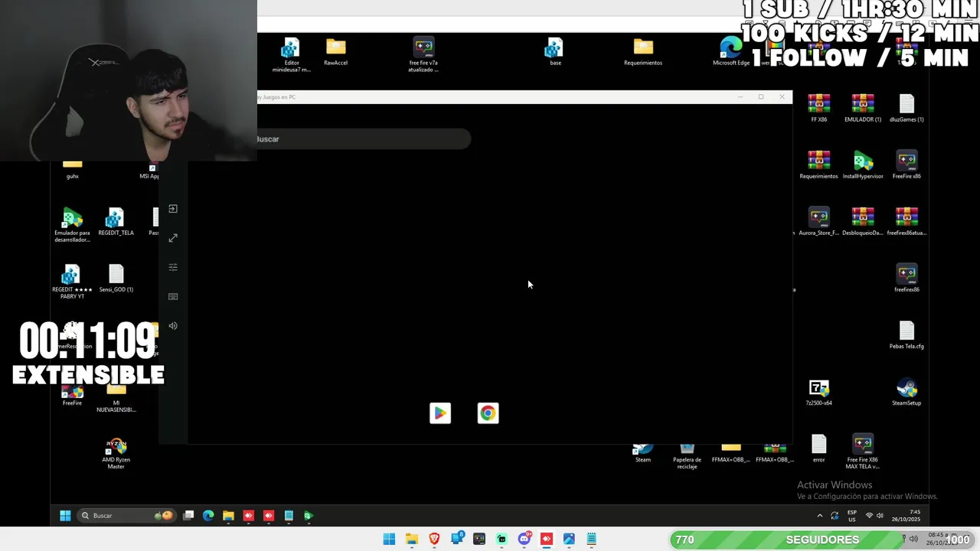The height and width of the screenshot is (551, 980).
Task: Open the 'error' text file on desktop
Action: [x=818, y=448]
